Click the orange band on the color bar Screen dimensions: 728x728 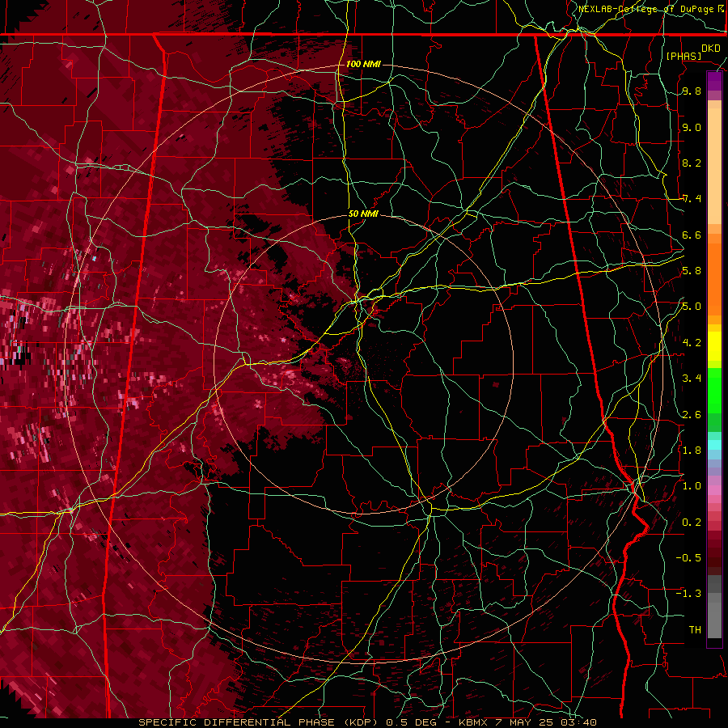click(x=714, y=279)
